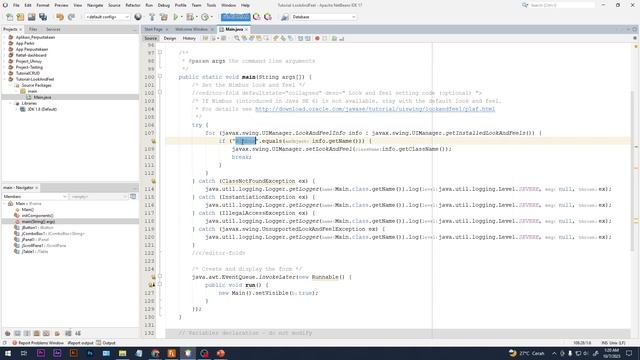Click the Source view button
The height and width of the screenshot is (360, 640).
point(151,38)
